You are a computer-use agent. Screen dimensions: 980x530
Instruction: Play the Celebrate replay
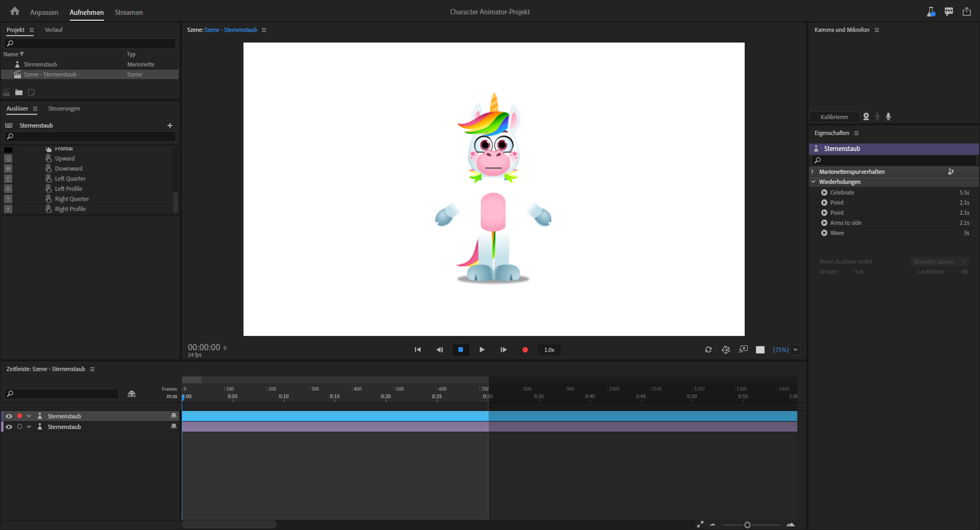pyautogui.click(x=824, y=192)
